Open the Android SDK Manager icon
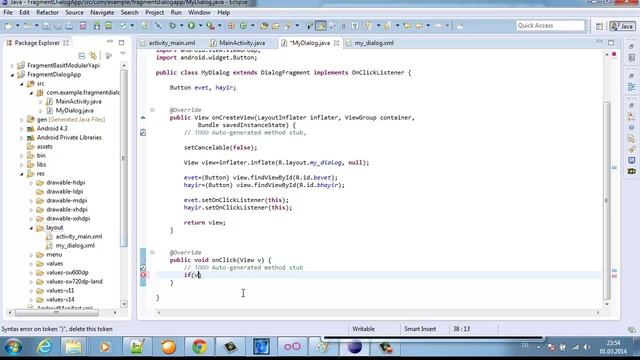The height and width of the screenshot is (360, 640). coord(97,26)
